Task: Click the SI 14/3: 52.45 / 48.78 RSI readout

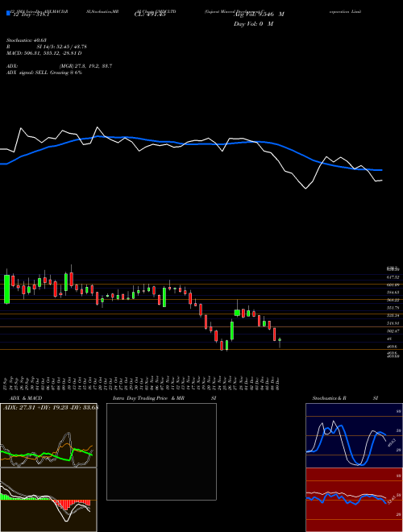Action: 62,47
